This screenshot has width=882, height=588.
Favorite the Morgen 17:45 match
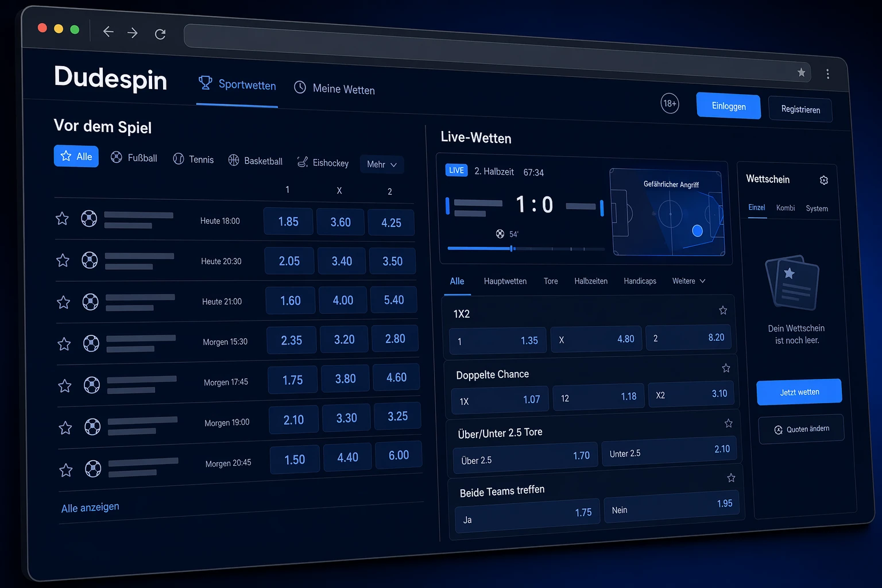(x=65, y=386)
